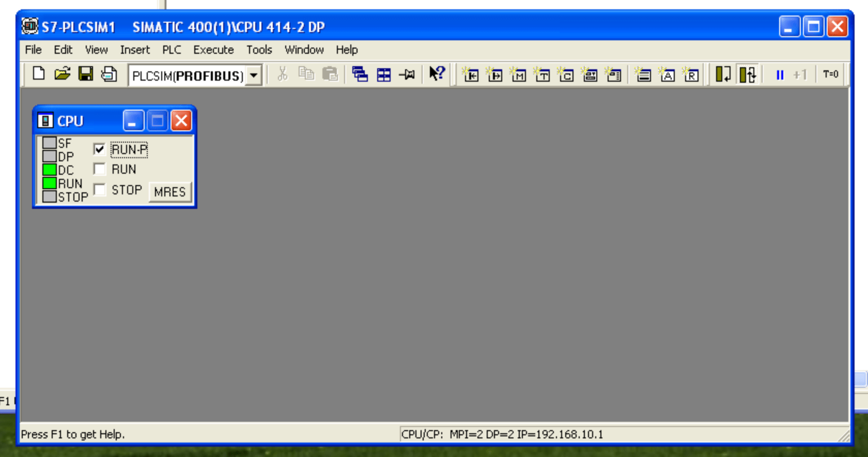
Task: Open the View menu
Action: coord(96,50)
